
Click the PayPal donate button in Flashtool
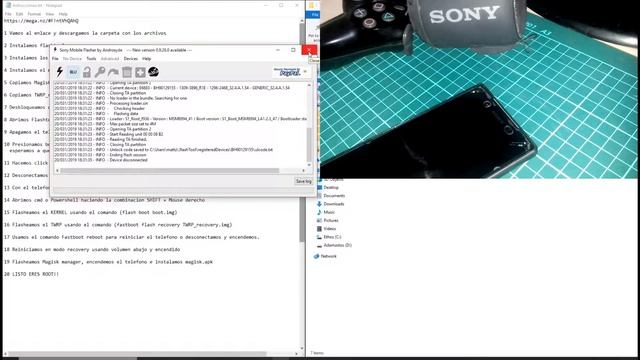(x=287, y=72)
